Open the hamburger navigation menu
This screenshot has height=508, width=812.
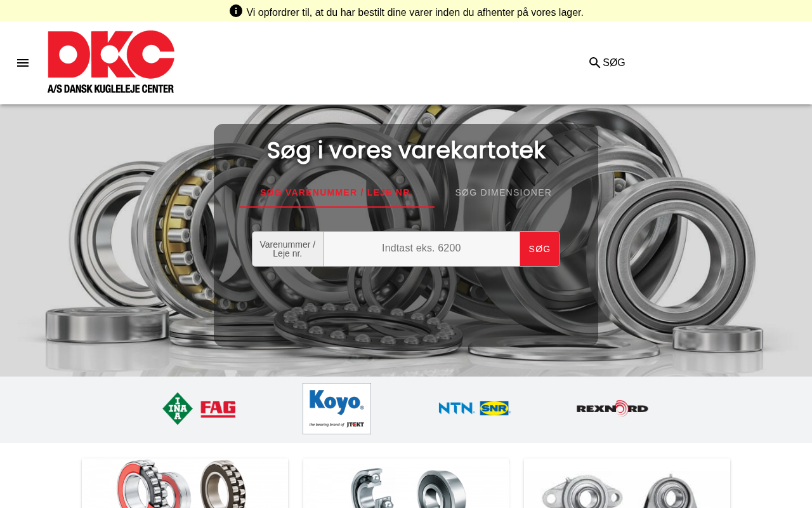point(23,63)
